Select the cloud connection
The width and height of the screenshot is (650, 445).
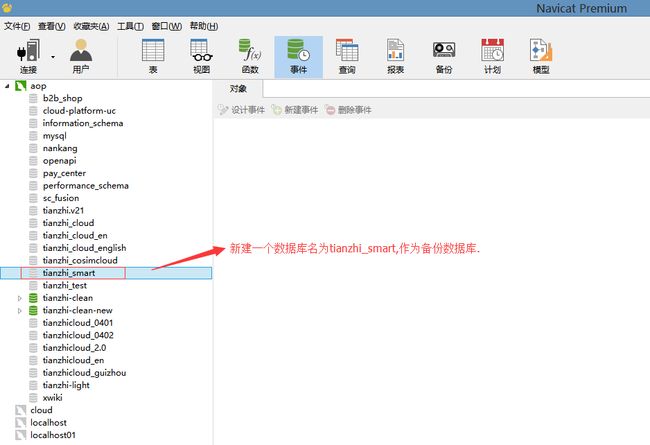tap(41, 410)
